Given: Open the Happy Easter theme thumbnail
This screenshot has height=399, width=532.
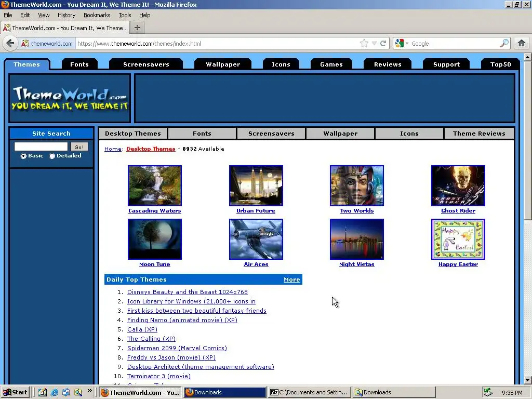Looking at the screenshot, I should coord(458,239).
